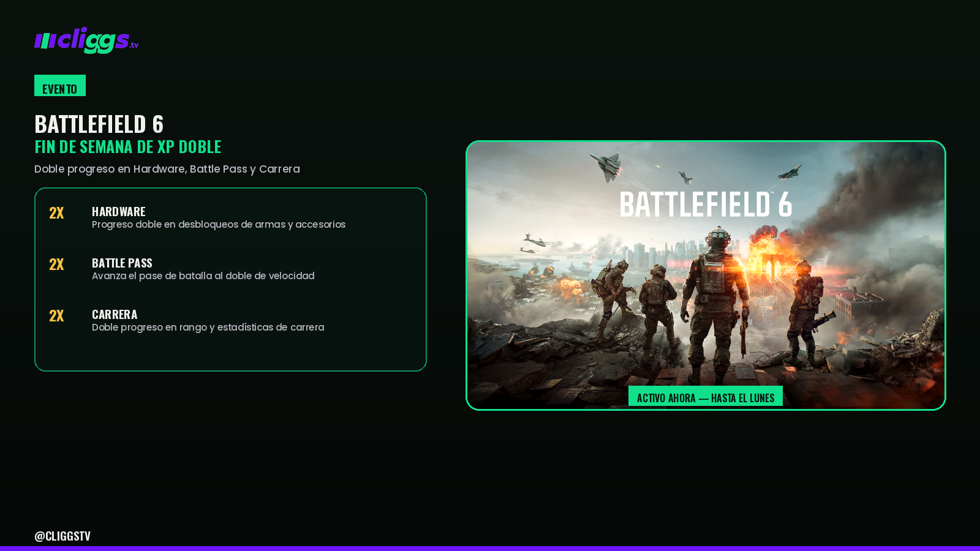Click the 2X label next to CARRERA
The height and width of the screenshot is (551, 980).
point(56,316)
